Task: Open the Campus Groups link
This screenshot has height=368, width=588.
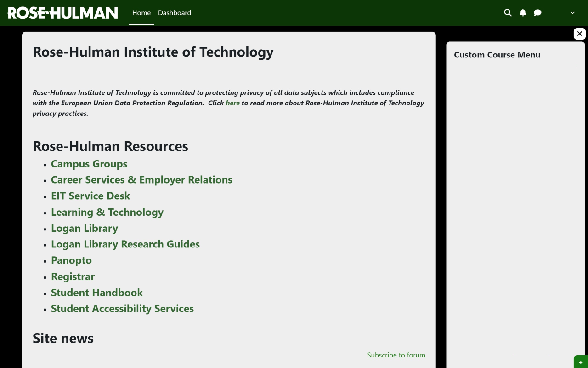Action: 89,164
